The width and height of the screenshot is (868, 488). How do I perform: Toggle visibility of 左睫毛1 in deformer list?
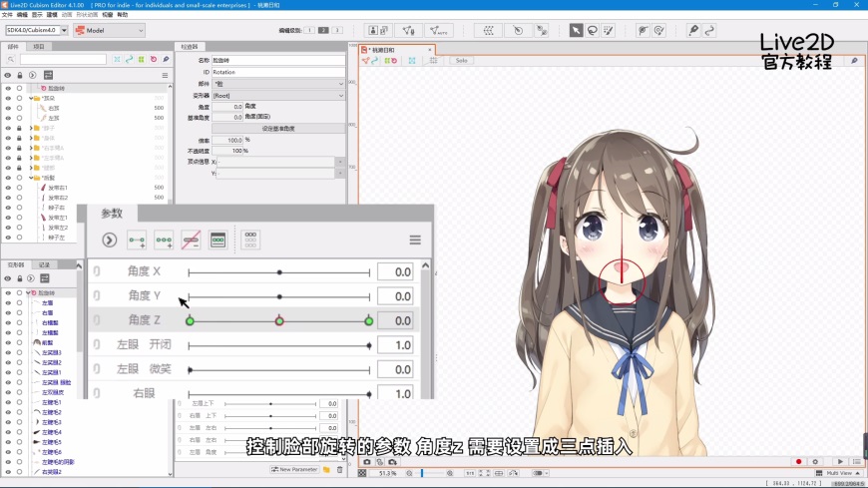8,403
